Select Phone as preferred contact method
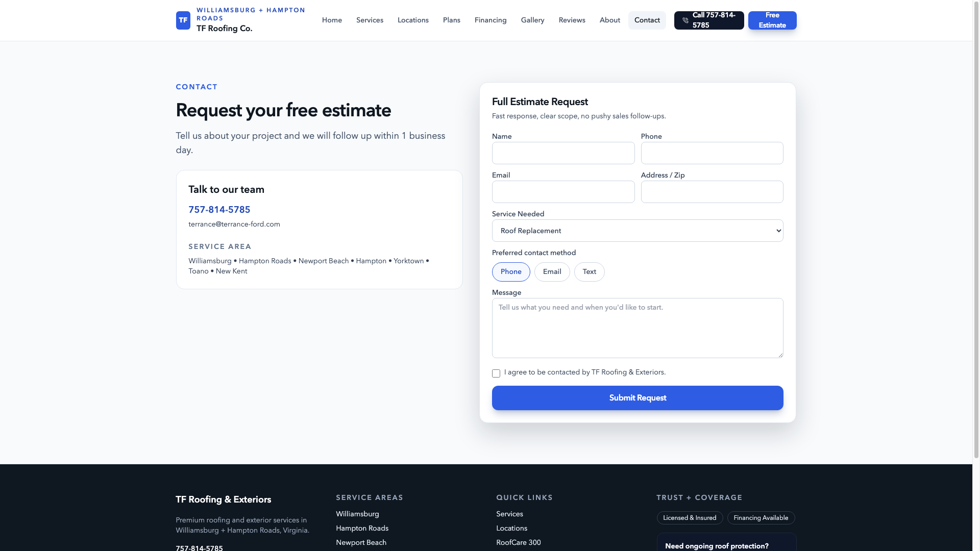 [x=510, y=272]
